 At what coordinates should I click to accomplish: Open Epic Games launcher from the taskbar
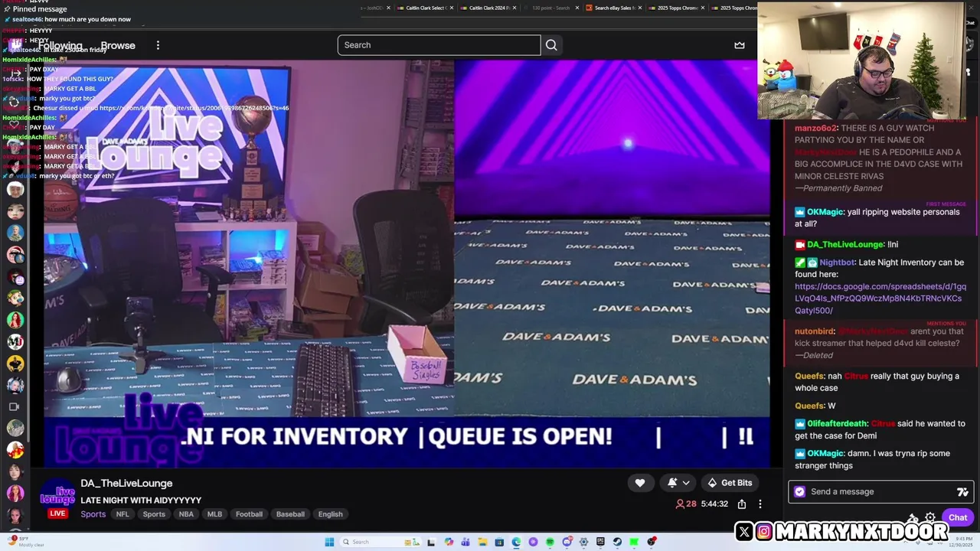click(x=600, y=542)
